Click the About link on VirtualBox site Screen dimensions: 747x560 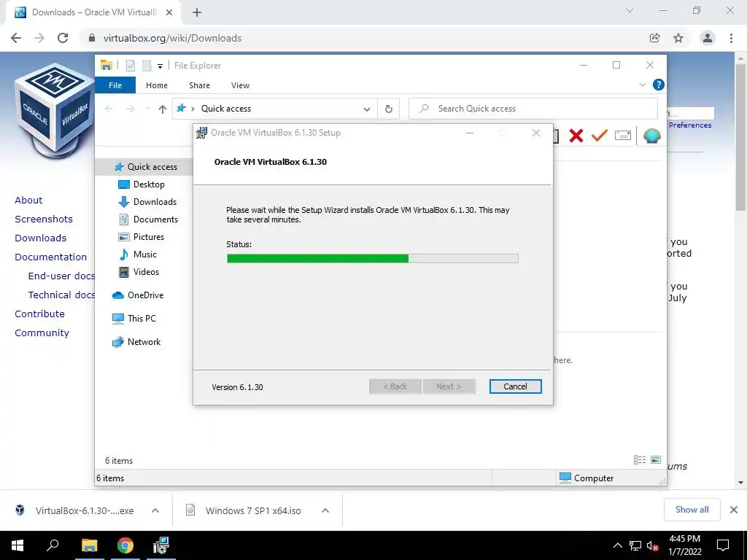28,200
